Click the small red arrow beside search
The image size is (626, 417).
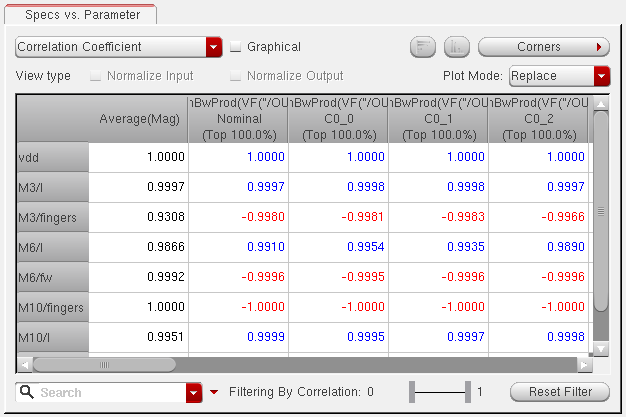pyautogui.click(x=214, y=392)
